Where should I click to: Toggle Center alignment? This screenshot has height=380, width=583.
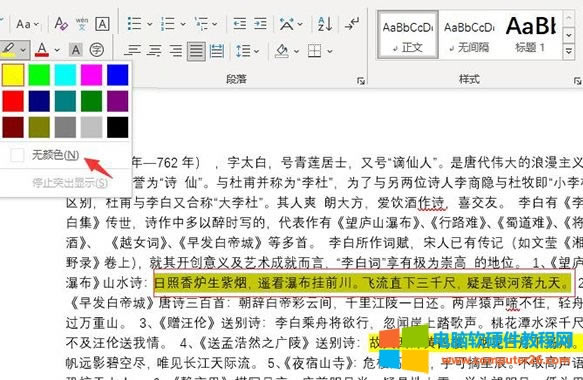(x=154, y=51)
